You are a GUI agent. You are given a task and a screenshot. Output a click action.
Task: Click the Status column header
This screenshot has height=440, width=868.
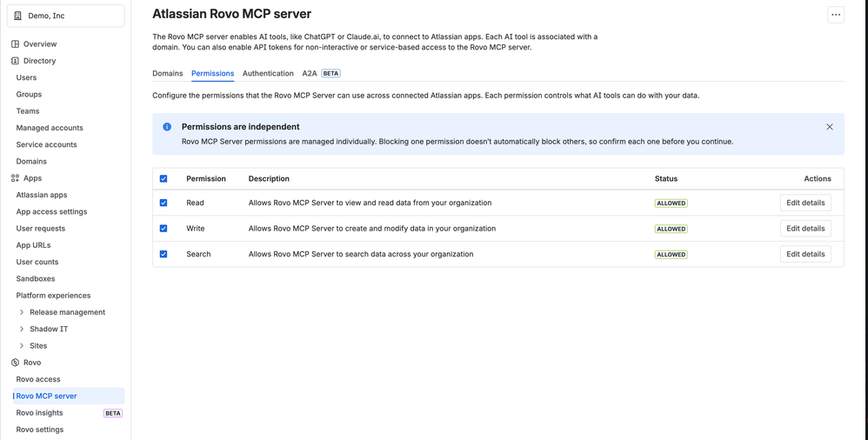pos(666,179)
